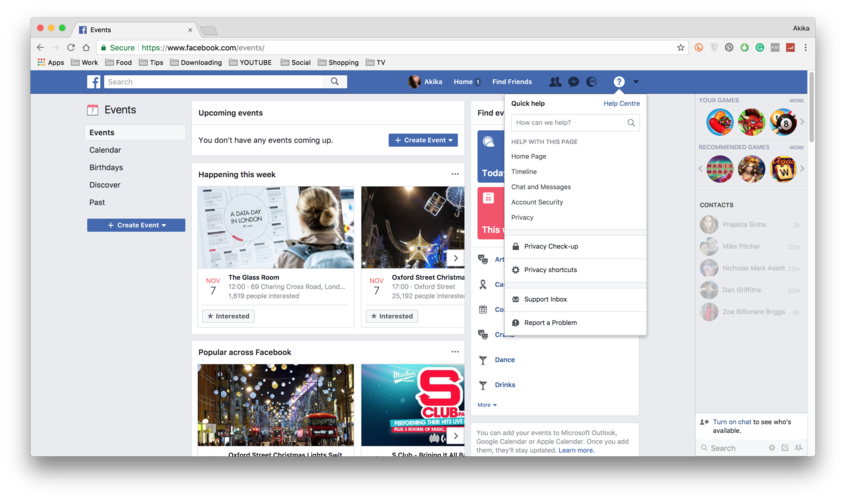This screenshot has height=500, width=846.
Task: Open Home Page help topic
Action: pyautogui.click(x=529, y=156)
